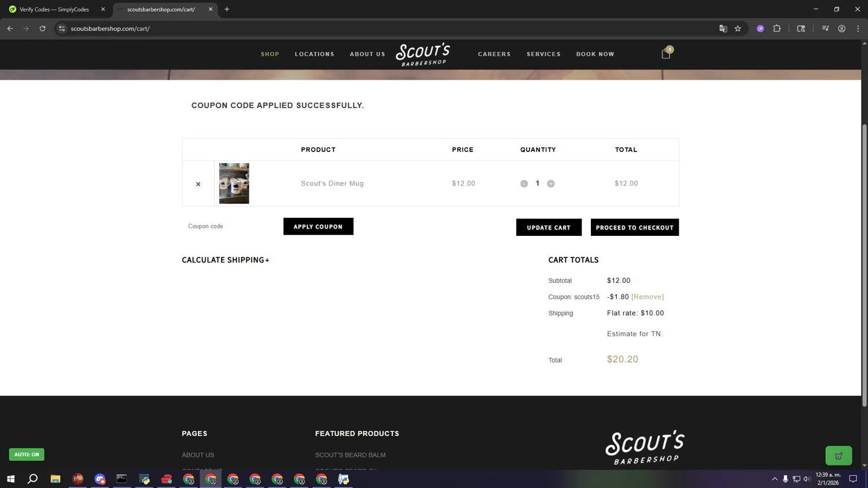Open the SERVICES navigation item
This screenshot has height=488, width=868.
pyautogui.click(x=543, y=54)
